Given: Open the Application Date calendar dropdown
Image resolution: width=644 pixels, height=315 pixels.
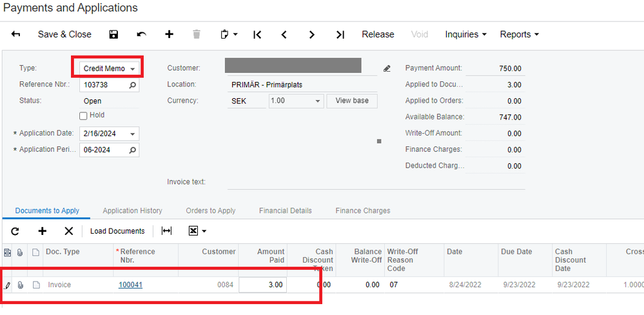Looking at the screenshot, I should coord(132,134).
